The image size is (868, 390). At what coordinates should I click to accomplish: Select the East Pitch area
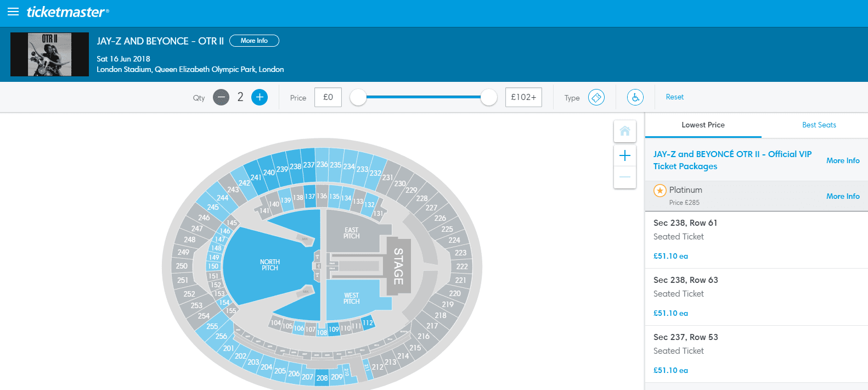352,233
